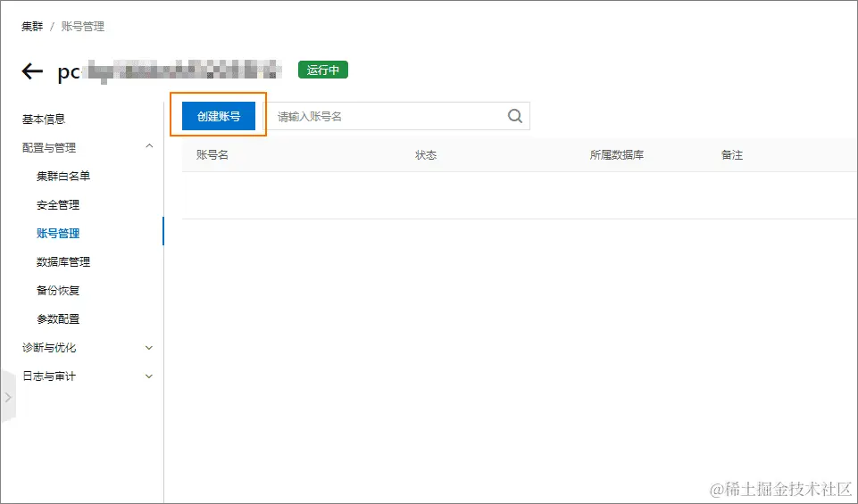Viewport: 858px width, 504px height.
Task: Open 参数配置 menu item
Action: 58,318
